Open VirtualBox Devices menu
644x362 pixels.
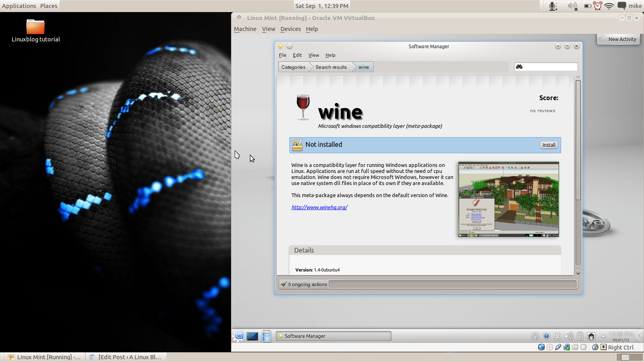click(x=291, y=29)
